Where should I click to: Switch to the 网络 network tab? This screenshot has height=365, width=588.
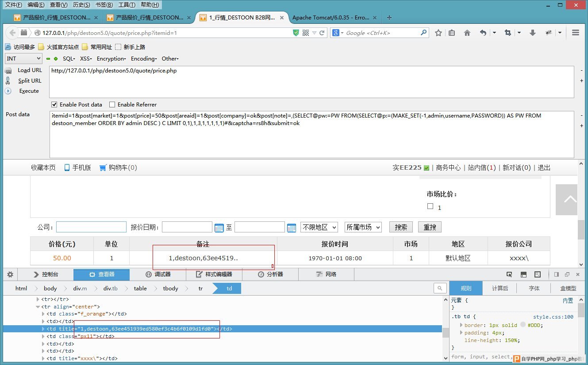(x=326, y=274)
